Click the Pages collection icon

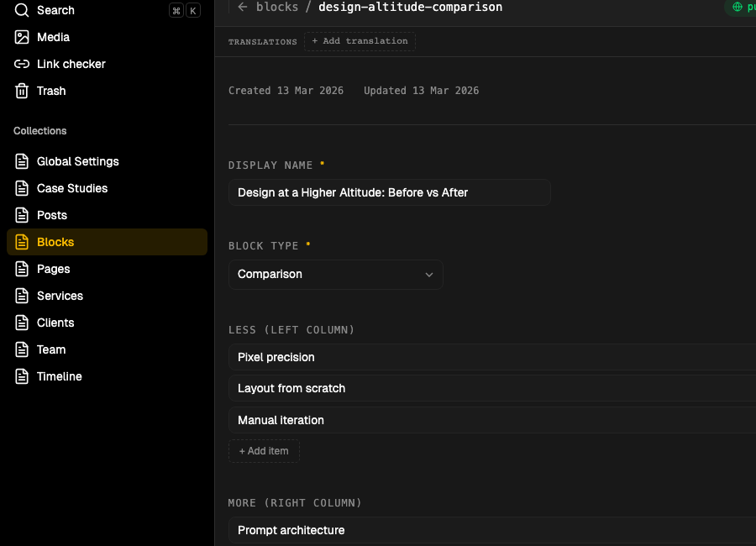coord(20,269)
